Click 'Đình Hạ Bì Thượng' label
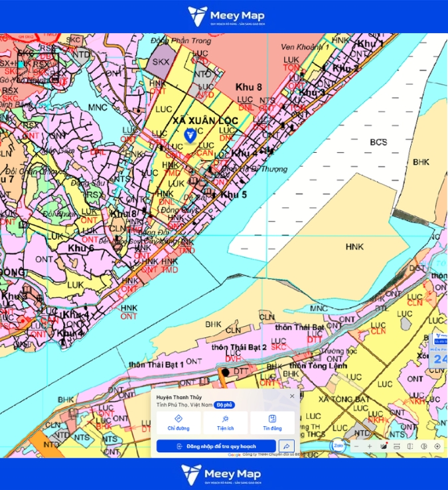Screen dimensions: 448x490 click(254, 169)
